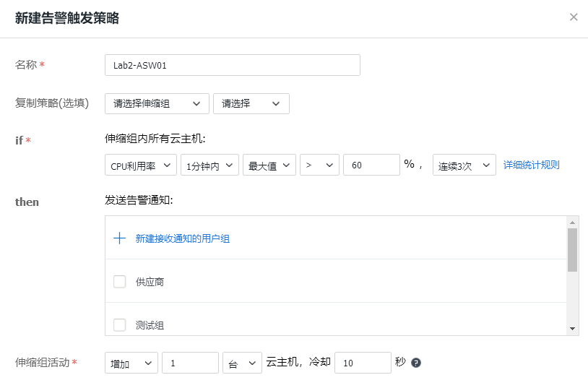Click the plus icon to create user group
The width and height of the screenshot is (588, 388).
[x=119, y=238]
